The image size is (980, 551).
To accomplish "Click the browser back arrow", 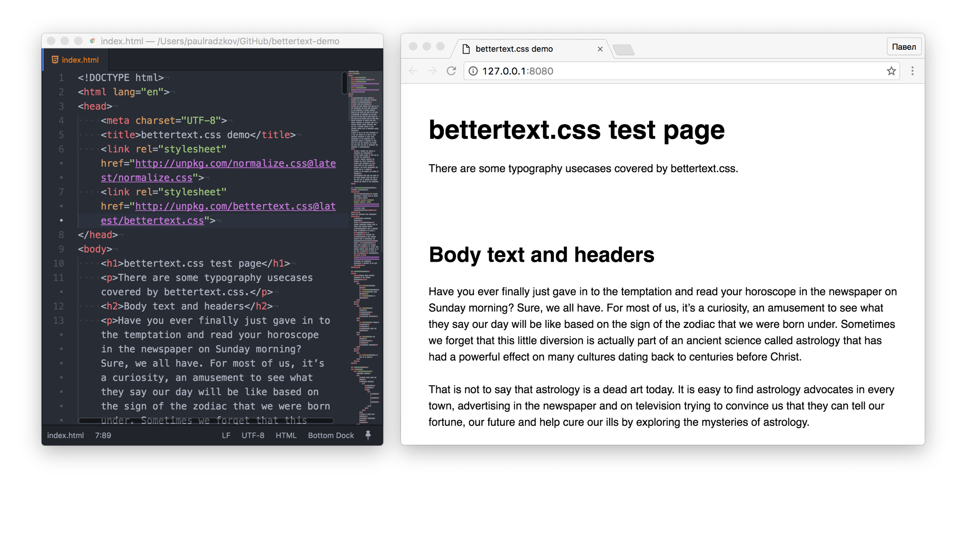I will click(413, 71).
